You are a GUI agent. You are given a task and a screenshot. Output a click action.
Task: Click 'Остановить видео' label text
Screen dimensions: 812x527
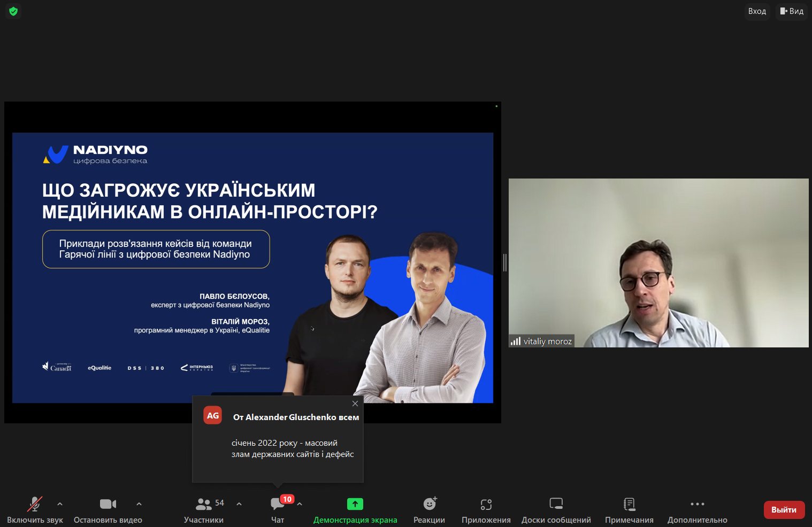click(108, 520)
